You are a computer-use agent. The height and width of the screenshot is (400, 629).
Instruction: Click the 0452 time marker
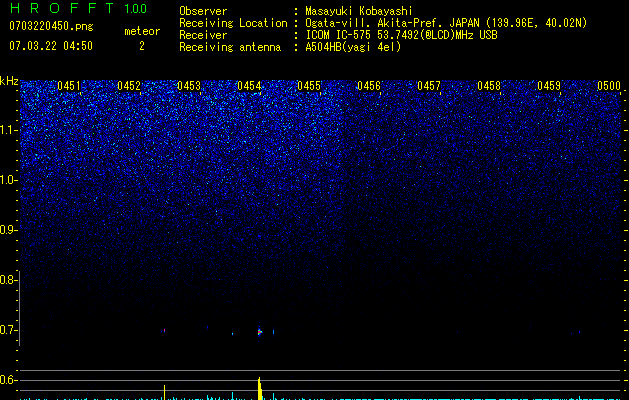coord(129,86)
